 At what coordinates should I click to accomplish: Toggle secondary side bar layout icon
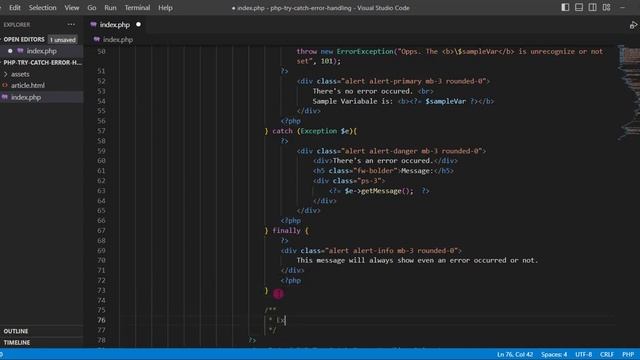pyautogui.click(x=592, y=7)
